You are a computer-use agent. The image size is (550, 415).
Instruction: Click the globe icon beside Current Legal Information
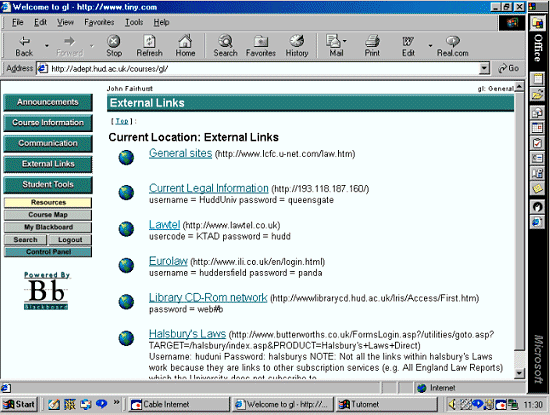[x=126, y=192]
